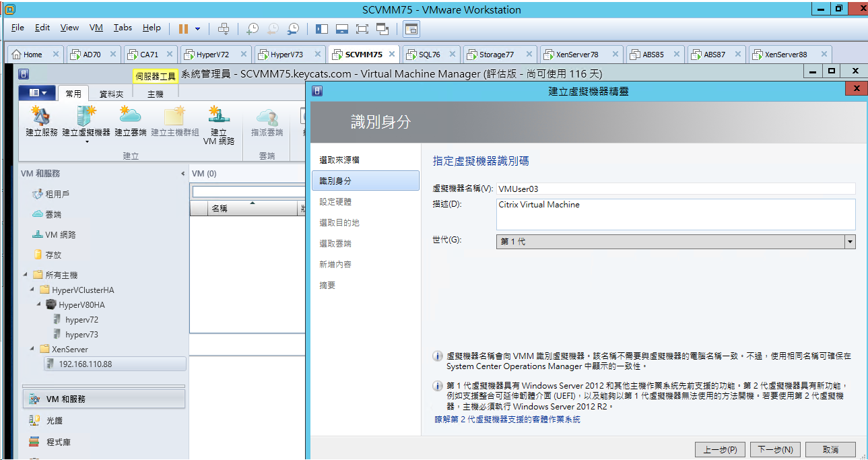Collapse the 所有主機 tree node
The image size is (868, 460).
26,275
